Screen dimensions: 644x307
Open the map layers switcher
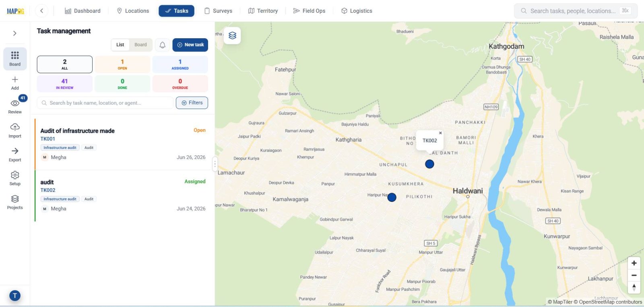[x=232, y=35]
